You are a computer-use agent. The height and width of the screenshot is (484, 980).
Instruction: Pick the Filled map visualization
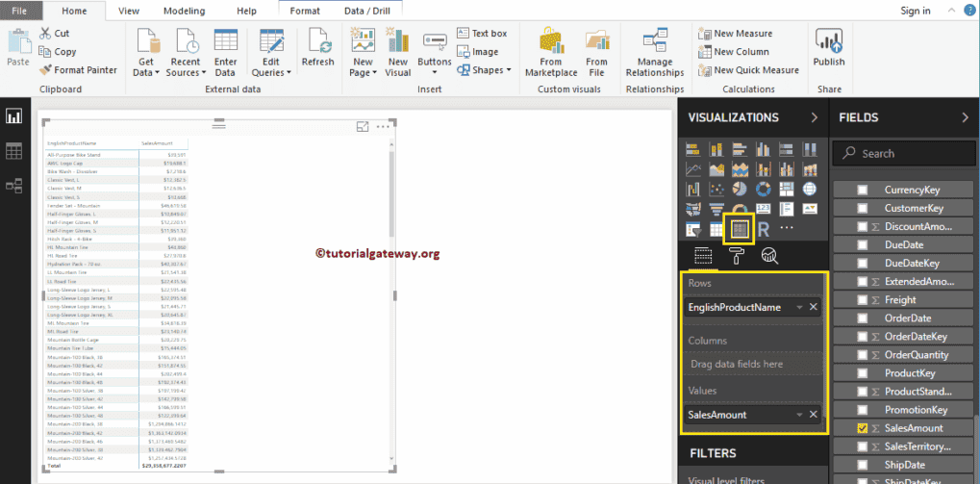coord(692,209)
